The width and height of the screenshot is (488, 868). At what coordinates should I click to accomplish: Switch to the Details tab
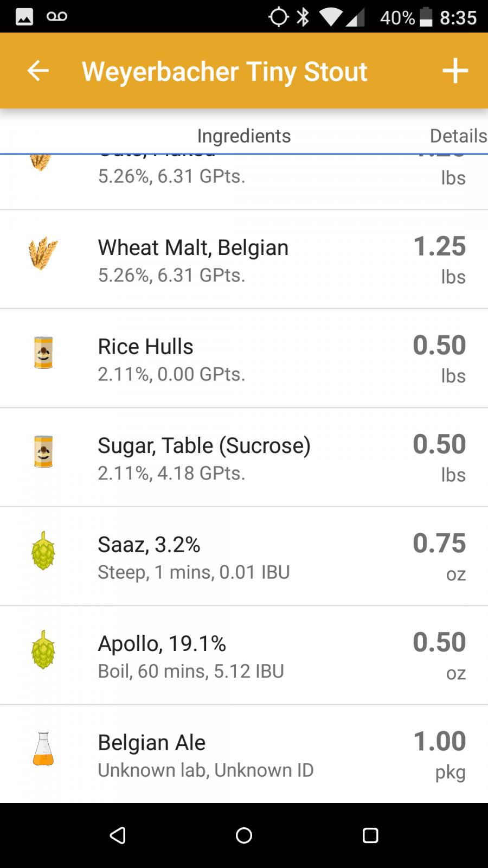coord(458,136)
